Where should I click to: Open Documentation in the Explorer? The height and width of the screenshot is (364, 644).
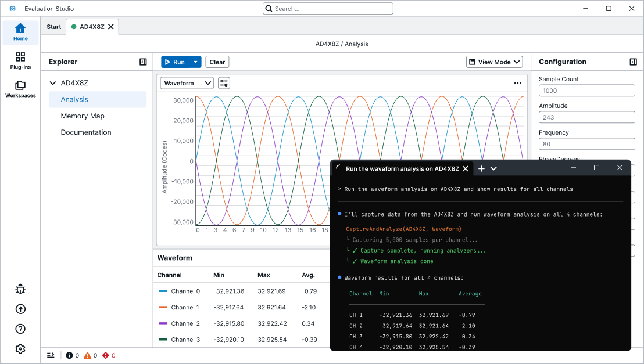pyautogui.click(x=86, y=132)
